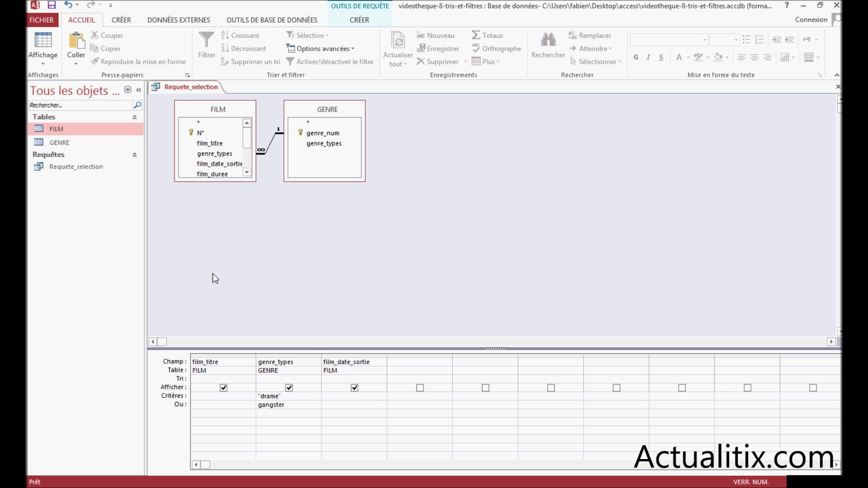Uncheck Afficher box for film_date_sortie
The height and width of the screenshot is (488, 868).
354,388
